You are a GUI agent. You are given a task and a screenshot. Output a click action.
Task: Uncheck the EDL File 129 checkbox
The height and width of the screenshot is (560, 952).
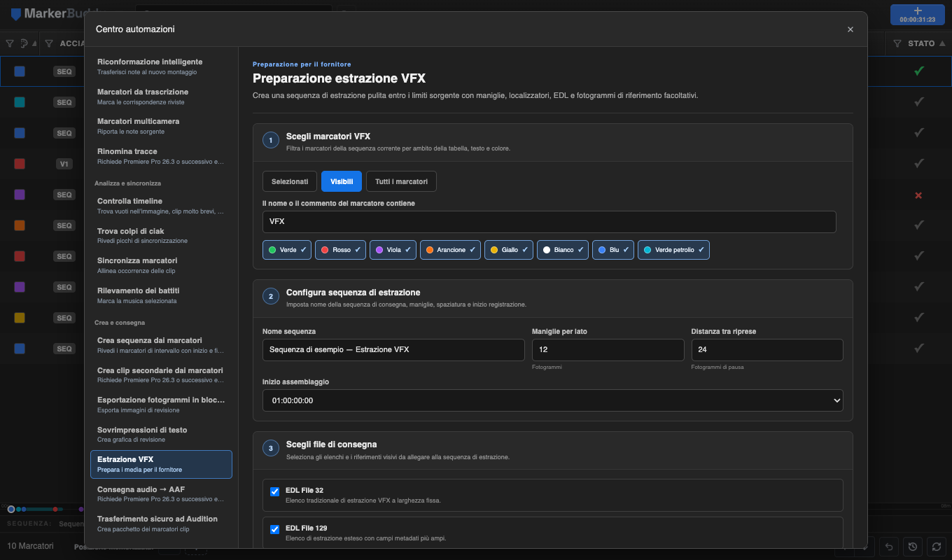pos(275,529)
